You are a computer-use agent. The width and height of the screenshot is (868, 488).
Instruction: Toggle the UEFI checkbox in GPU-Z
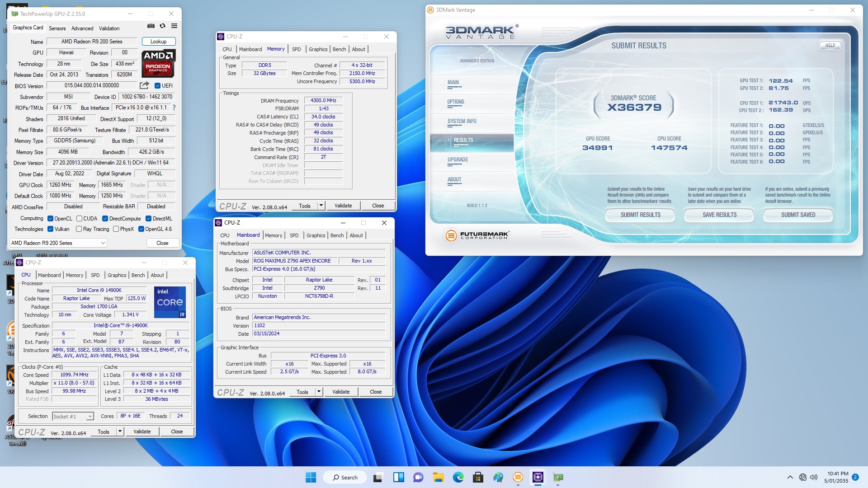tap(158, 85)
